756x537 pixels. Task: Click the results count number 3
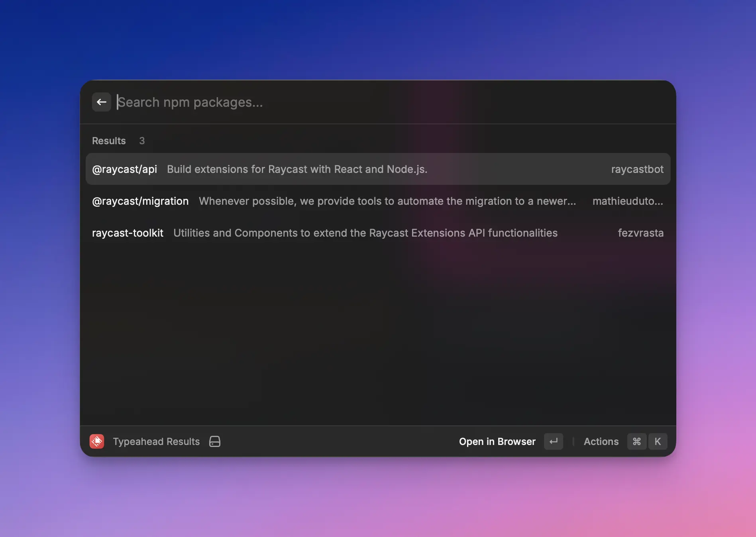point(142,141)
